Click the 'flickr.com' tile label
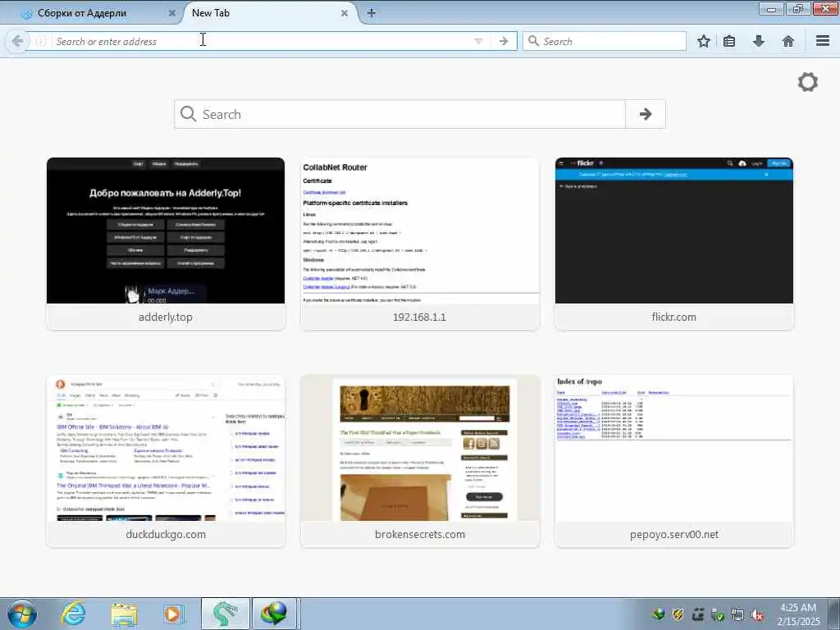Image resolution: width=840 pixels, height=630 pixels. (x=674, y=317)
